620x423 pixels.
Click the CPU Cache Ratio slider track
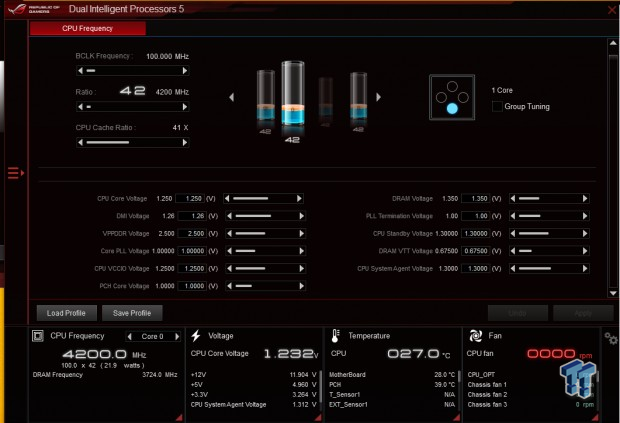[x=133, y=142]
